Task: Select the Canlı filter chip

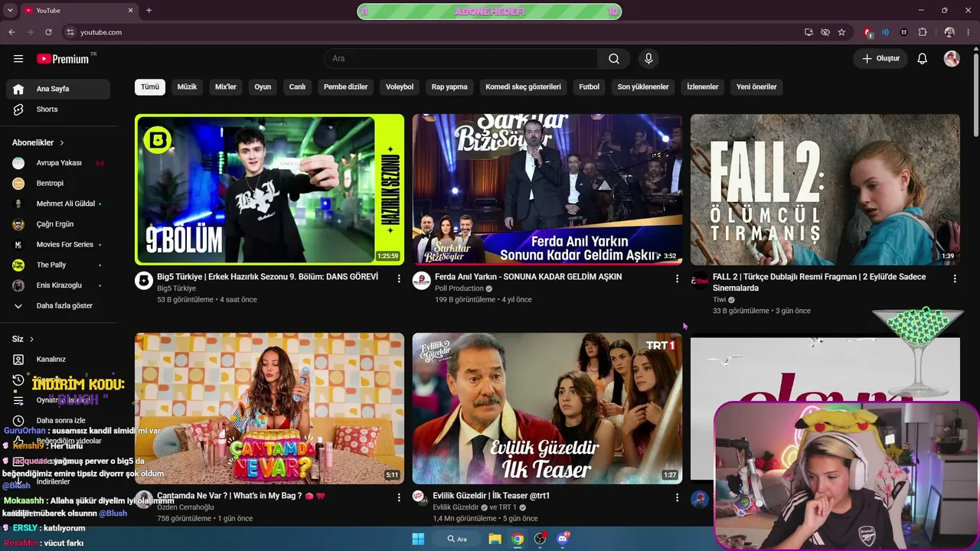Action: pyautogui.click(x=297, y=87)
